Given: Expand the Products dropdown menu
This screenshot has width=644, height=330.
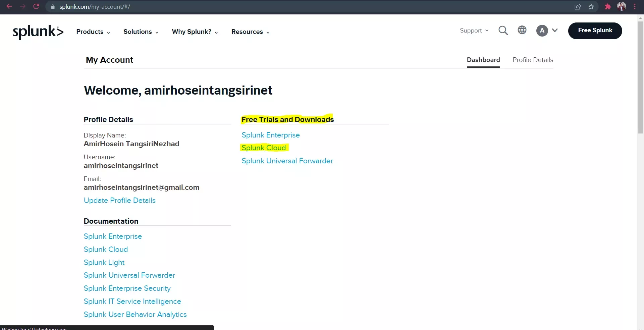Looking at the screenshot, I should click(93, 32).
